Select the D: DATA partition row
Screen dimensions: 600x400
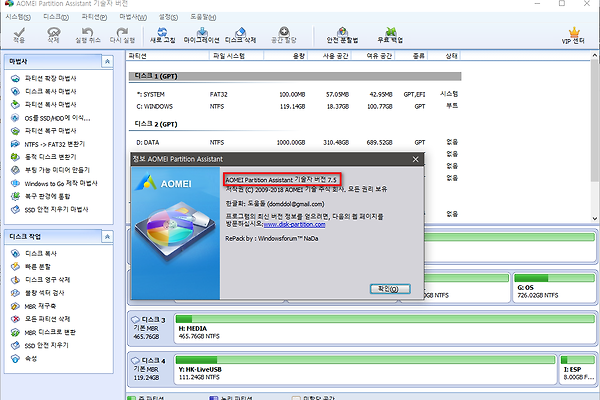coord(295,142)
